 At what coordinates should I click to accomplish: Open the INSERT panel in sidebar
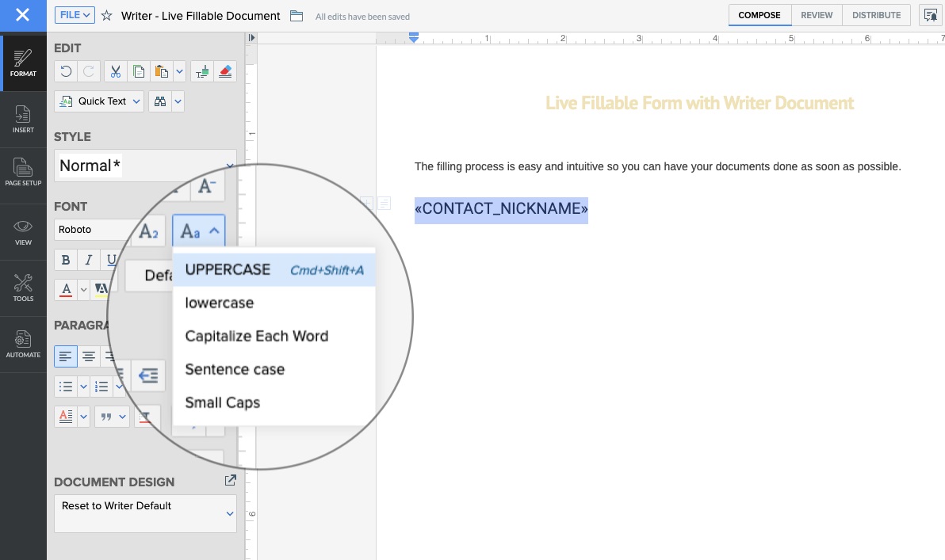tap(24, 120)
